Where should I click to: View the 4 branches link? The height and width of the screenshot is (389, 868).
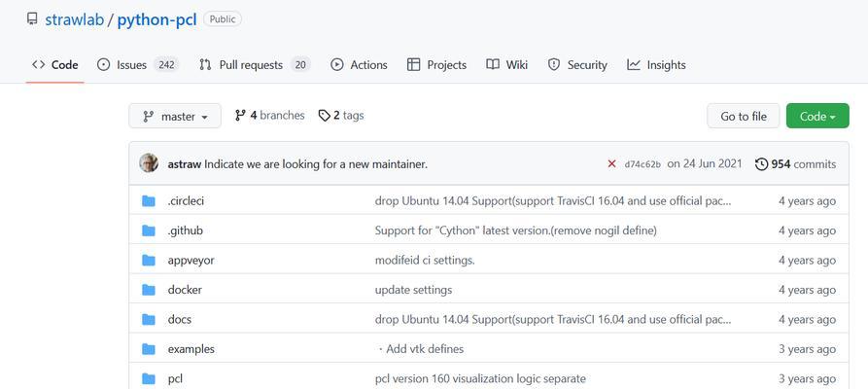coord(269,116)
